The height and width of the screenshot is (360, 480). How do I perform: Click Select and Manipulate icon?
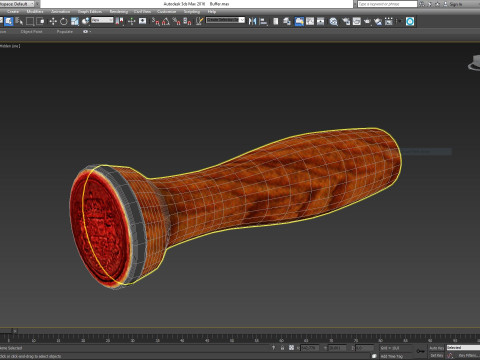coord(132,21)
